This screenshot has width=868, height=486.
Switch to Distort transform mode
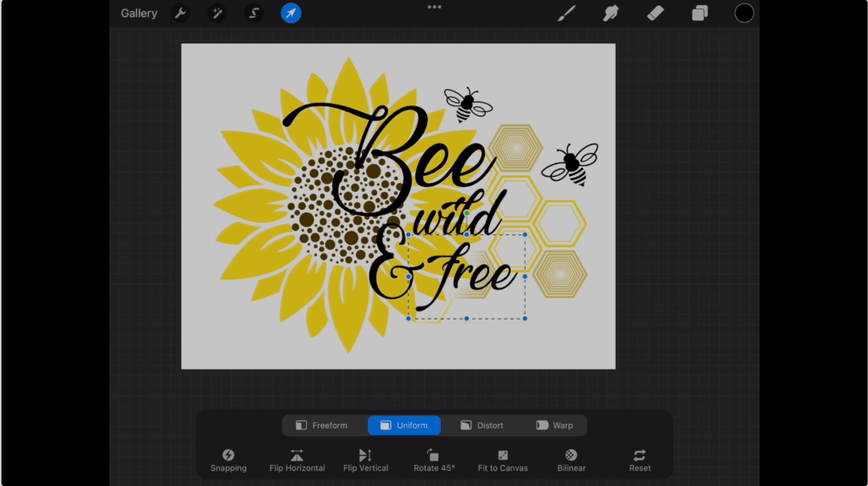pos(482,426)
